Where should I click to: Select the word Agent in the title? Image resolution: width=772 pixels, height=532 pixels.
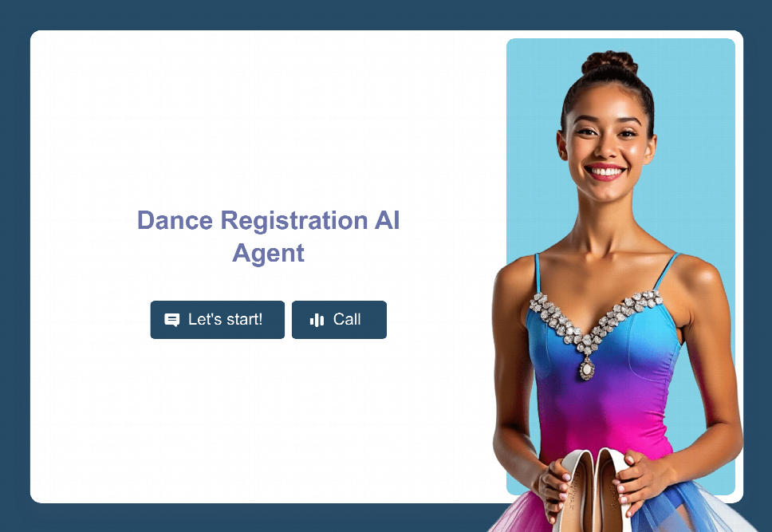pos(268,253)
